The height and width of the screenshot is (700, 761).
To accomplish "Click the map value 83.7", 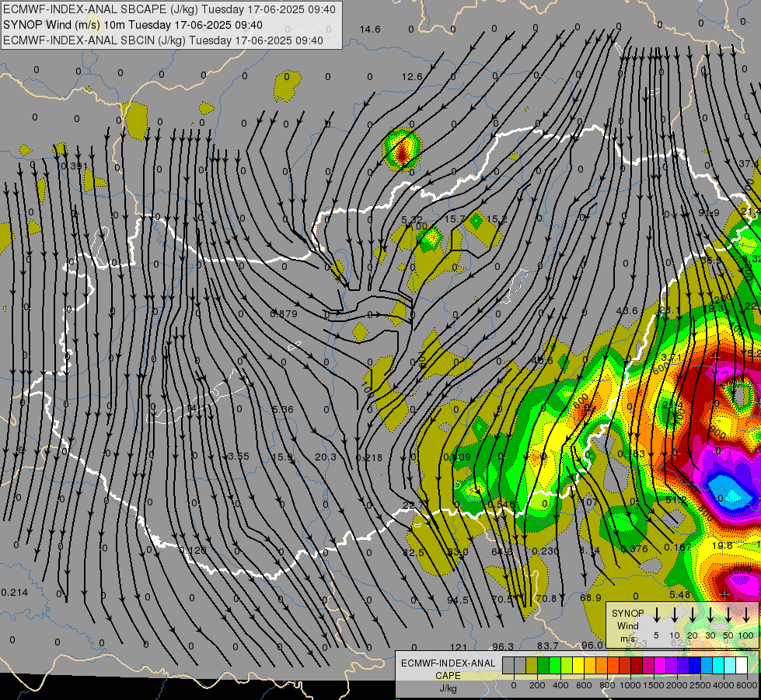I will click(x=547, y=646).
